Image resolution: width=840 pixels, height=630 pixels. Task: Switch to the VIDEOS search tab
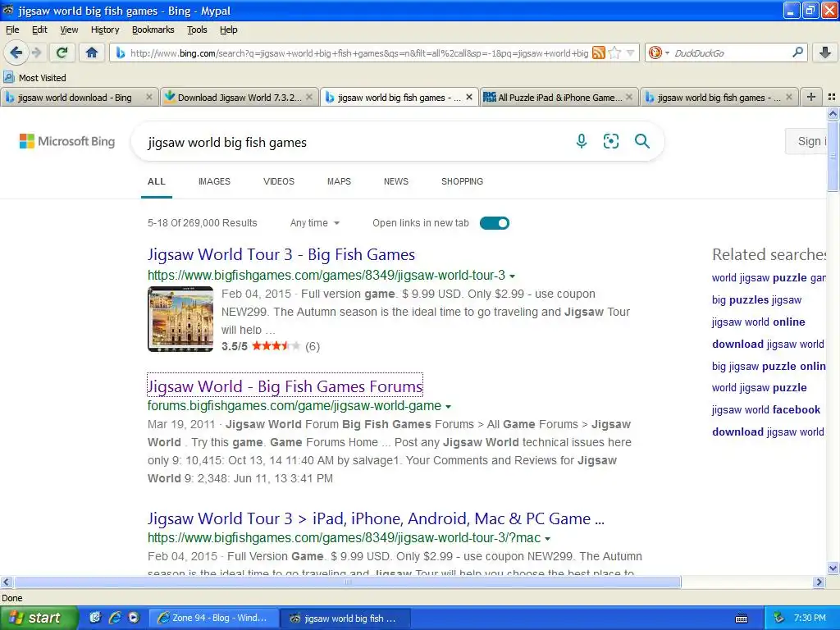point(279,181)
